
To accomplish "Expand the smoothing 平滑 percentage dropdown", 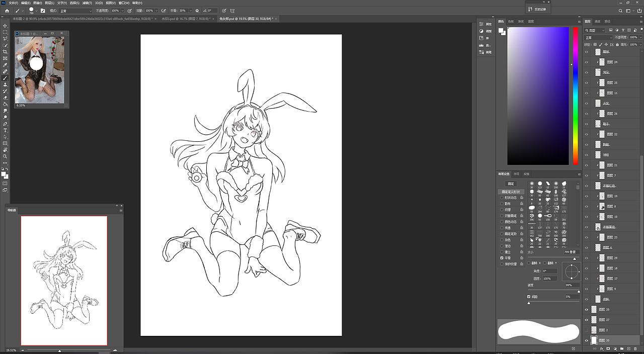I will [x=190, y=11].
